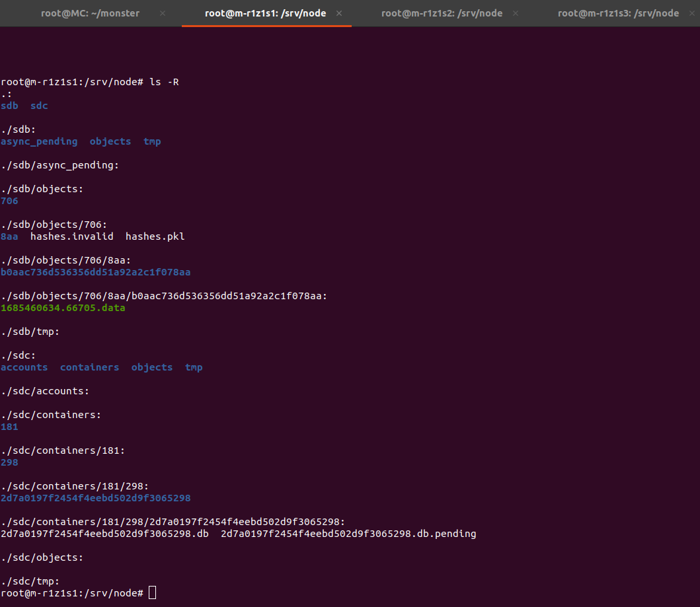This screenshot has height=607, width=700.
Task: Click the blue async_pending directory name
Action: pos(39,141)
